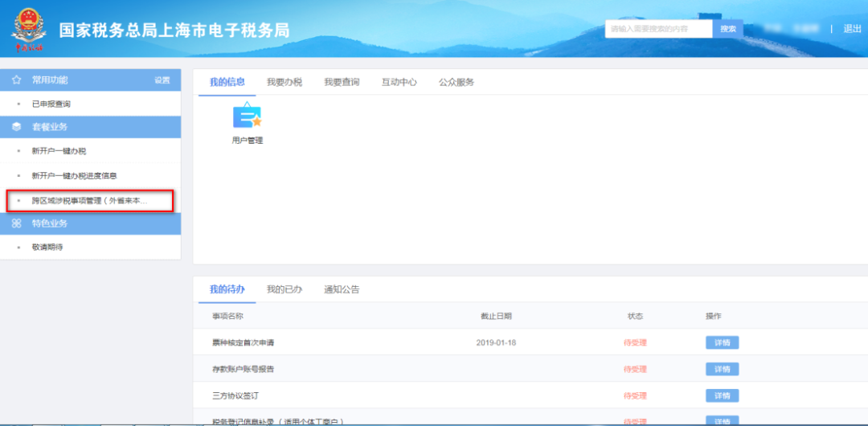Switch to the 我的信息 tab
Screen dimensions: 868x426
coord(227,82)
